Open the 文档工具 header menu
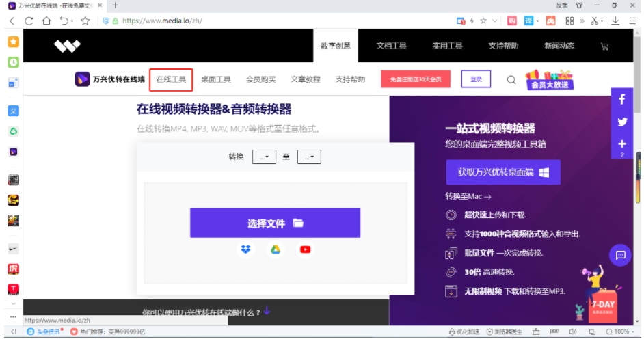The height and width of the screenshot is (339, 644). click(x=392, y=46)
